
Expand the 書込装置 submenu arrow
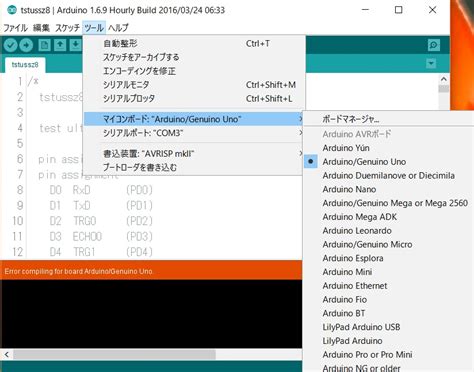click(x=300, y=154)
